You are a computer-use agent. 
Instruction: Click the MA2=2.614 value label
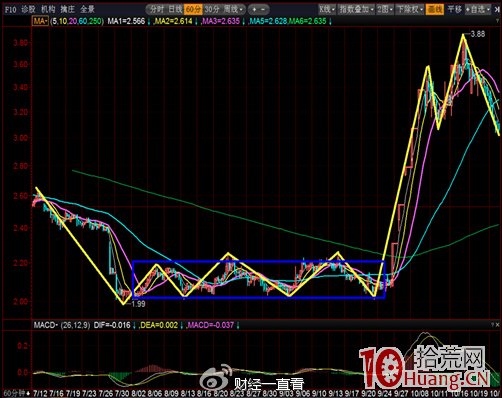click(174, 21)
